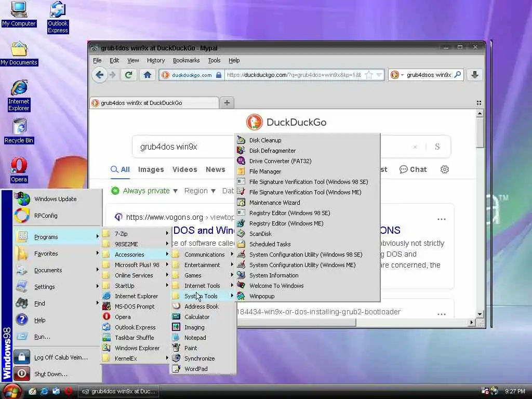The height and width of the screenshot is (399, 532).
Task: Launch Notepad from Accessories
Action: click(x=203, y=338)
